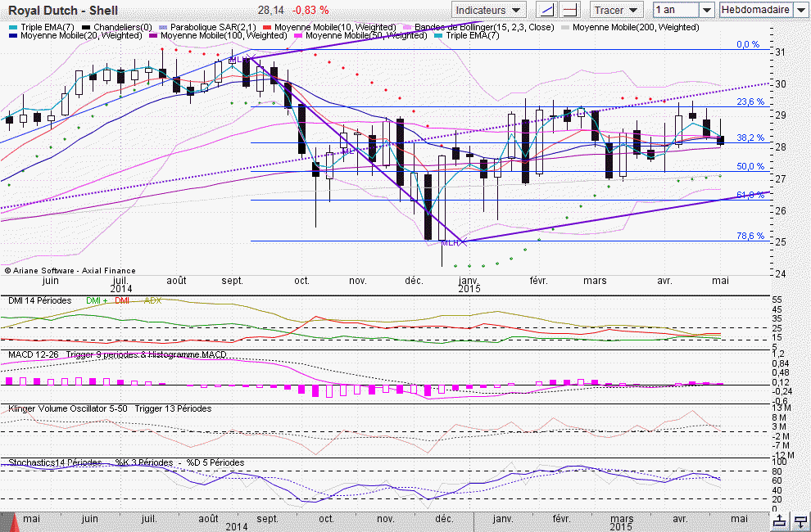Open the Indicateurs dropdown menu
Viewport: 811px width, 532px height.
[489, 10]
